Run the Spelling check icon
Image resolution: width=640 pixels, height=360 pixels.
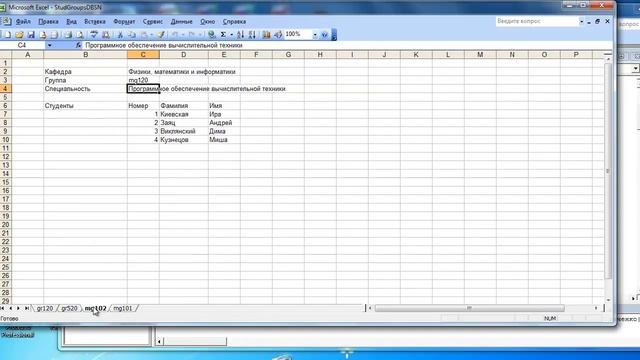point(93,35)
